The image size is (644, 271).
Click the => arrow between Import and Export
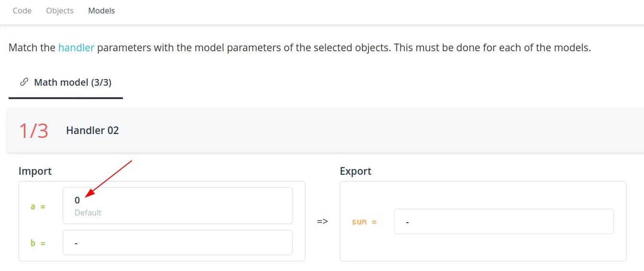coord(322,222)
